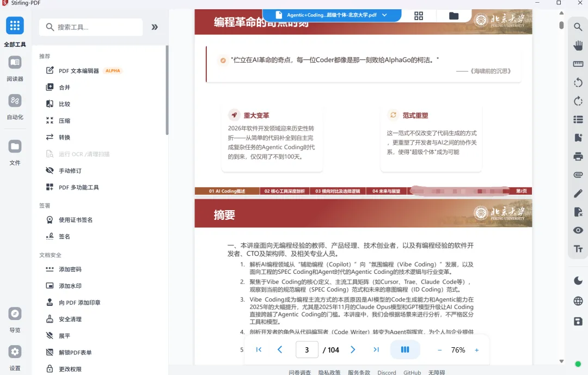Click the document vertical scrollbar thumb
Viewport: 588px width, 375px height.
pyautogui.click(x=561, y=25)
